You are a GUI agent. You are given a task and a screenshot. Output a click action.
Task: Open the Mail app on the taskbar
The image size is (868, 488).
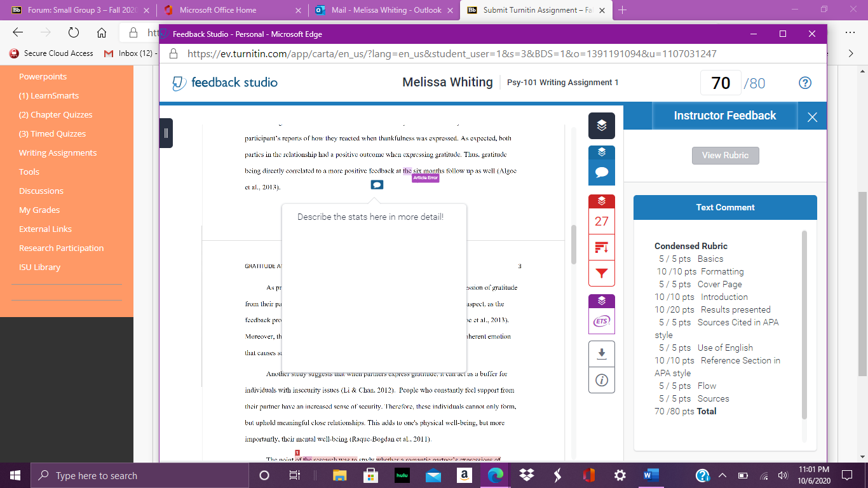(x=433, y=475)
